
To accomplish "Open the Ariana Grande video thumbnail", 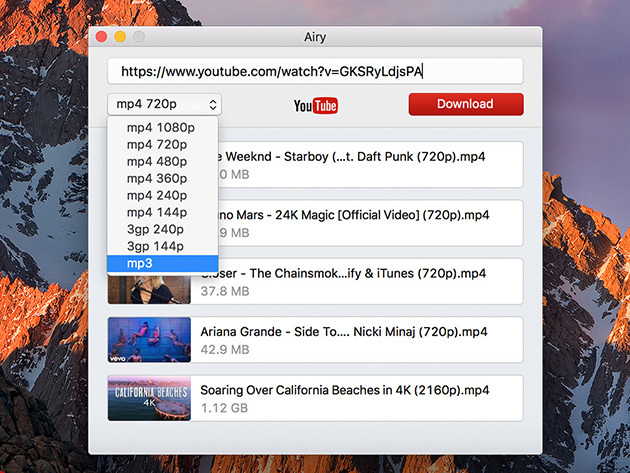I will (149, 340).
